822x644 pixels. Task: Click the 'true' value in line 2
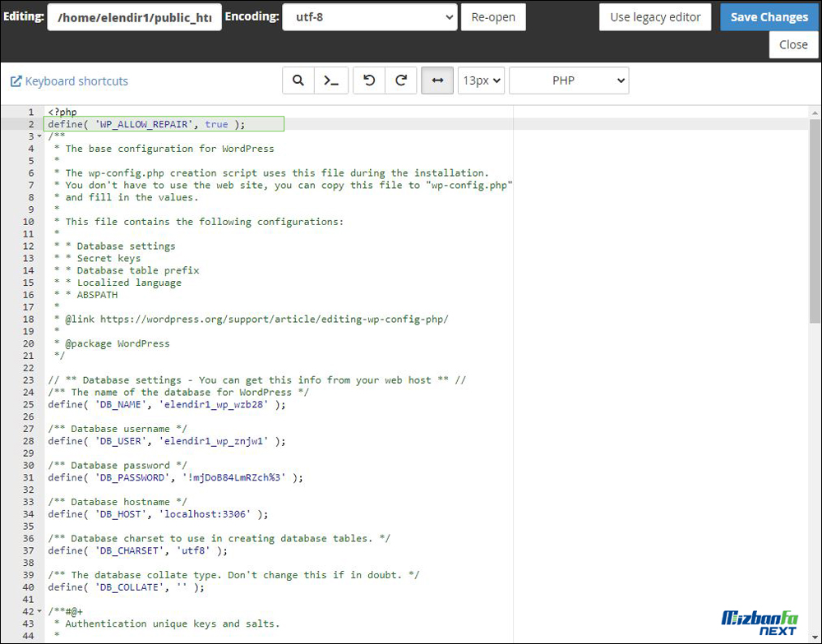[216, 124]
